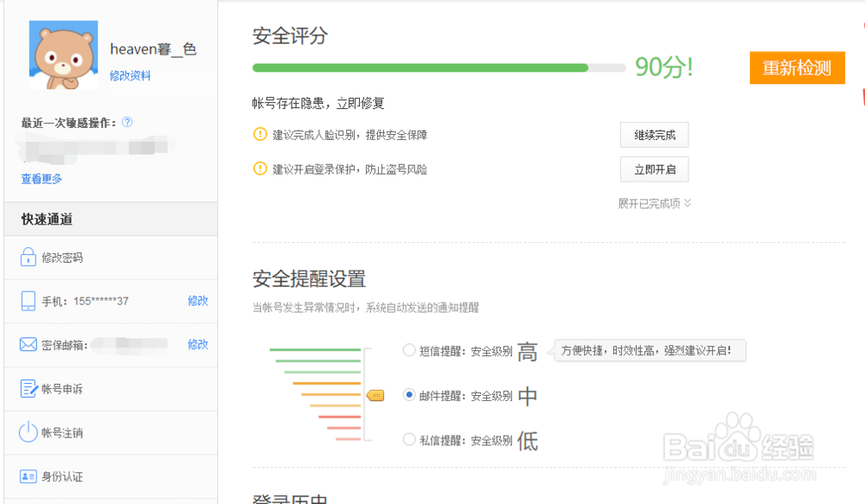The width and height of the screenshot is (865, 504).
Task: Click 修改 next to phone number
Action: [x=198, y=301]
